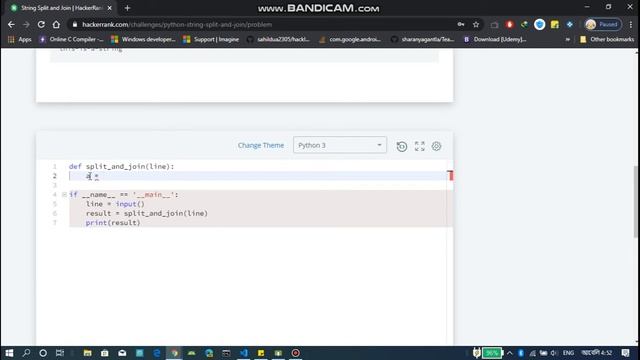Screen dimensions: 640x360
Task: Click the line = input() code line
Action: pos(116,204)
